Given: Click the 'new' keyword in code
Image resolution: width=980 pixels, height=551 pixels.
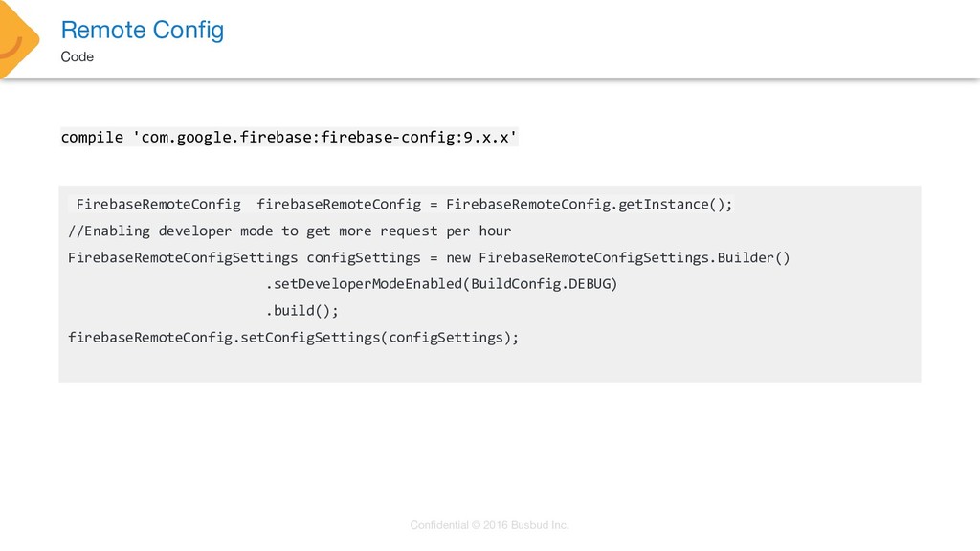Looking at the screenshot, I should click(x=458, y=258).
